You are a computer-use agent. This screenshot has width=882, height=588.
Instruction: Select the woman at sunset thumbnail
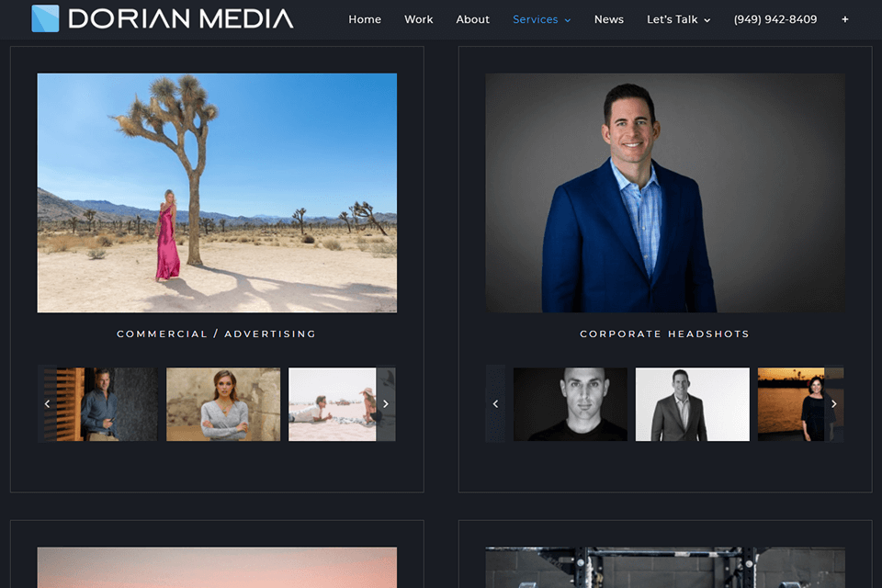791,404
